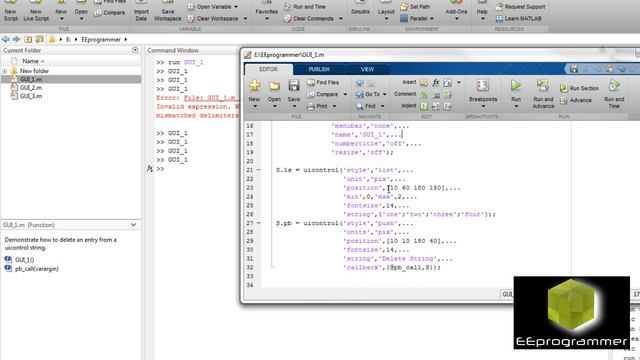Screen dimensions: 640x360
Task: Open the Current Folder panel actions menu
Action: pyautogui.click(x=135, y=50)
